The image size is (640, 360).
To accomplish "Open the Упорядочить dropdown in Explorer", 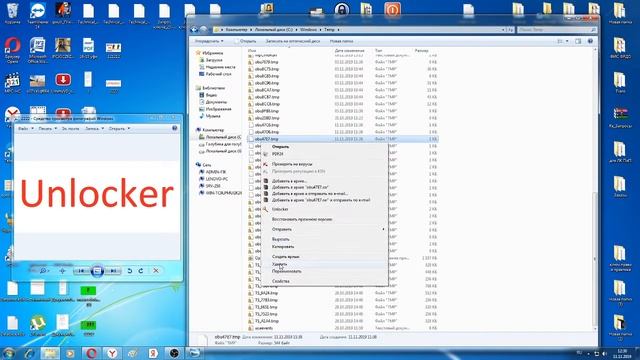I will (209, 41).
